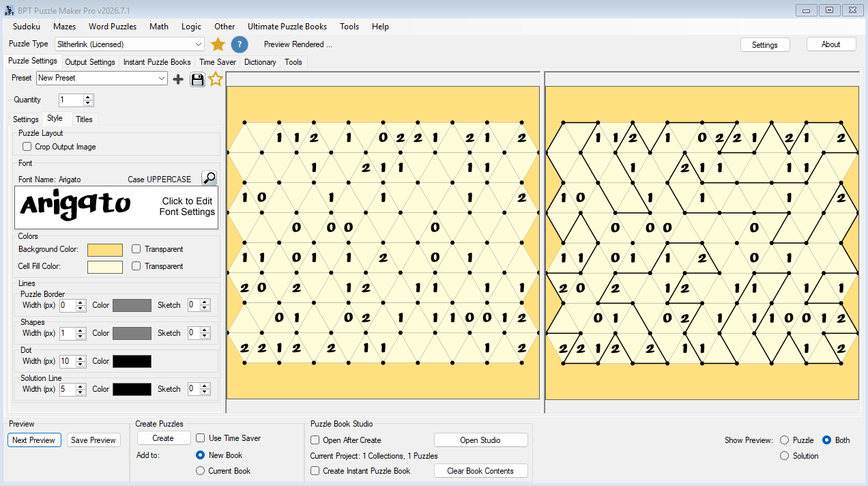Adjust Solution Line width stepper
Viewport: 868px width, 486px height.
(x=81, y=390)
